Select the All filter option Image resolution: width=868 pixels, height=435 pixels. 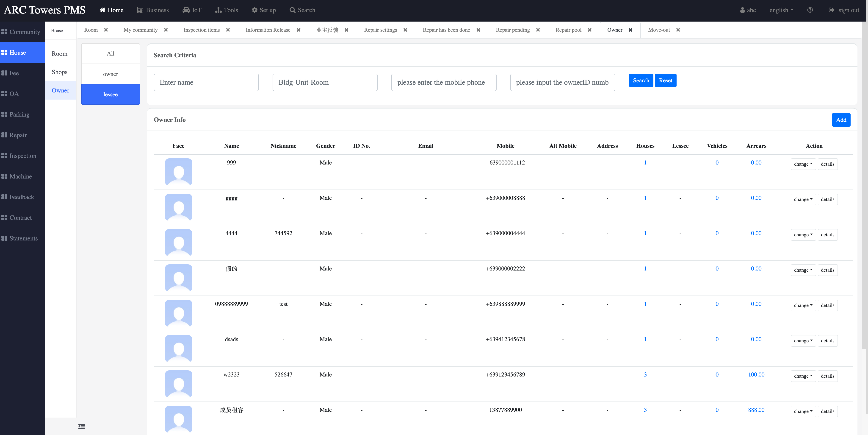click(x=111, y=54)
